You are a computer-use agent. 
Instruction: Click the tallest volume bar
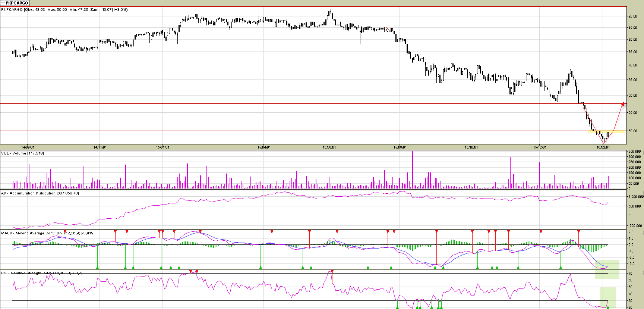[413, 170]
